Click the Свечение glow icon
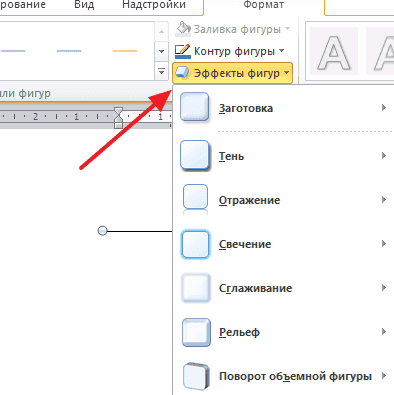The image size is (394, 395). 195,244
